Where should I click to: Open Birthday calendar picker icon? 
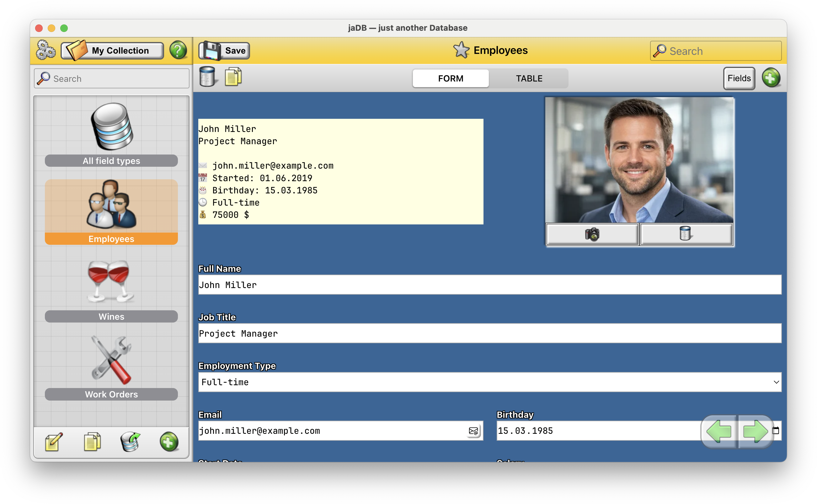point(776,431)
